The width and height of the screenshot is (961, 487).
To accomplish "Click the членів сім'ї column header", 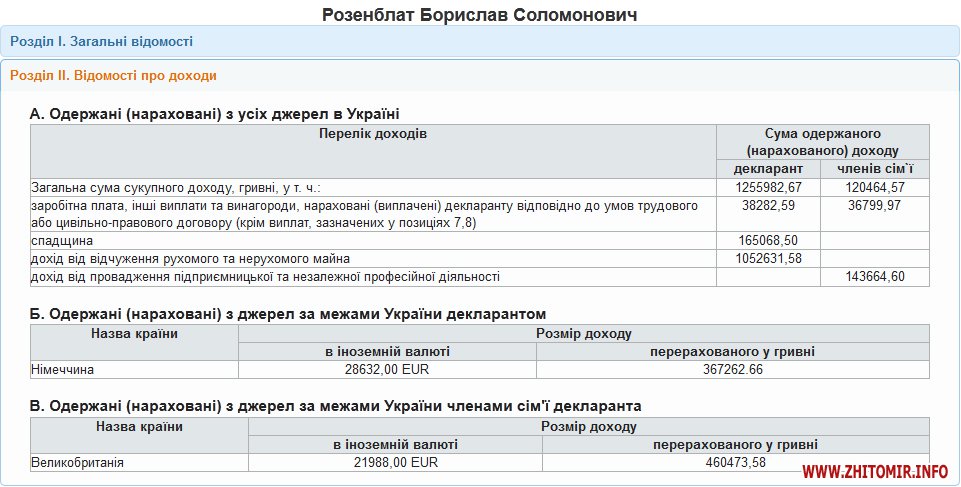I will pyautogui.click(x=874, y=168).
